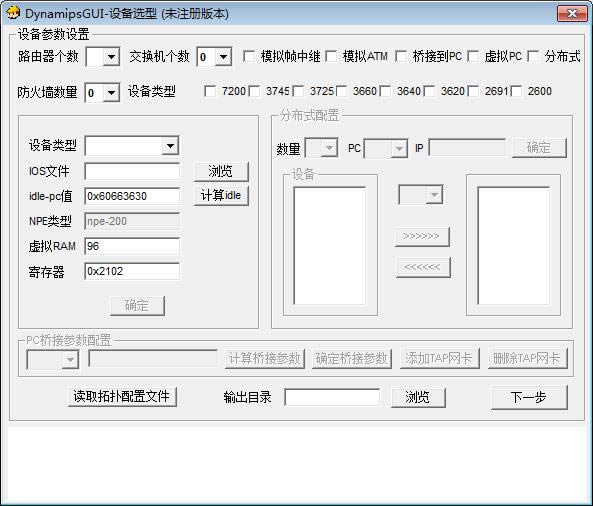
Task: Toggle the 桥接到PC checkbox
Action: [401, 56]
